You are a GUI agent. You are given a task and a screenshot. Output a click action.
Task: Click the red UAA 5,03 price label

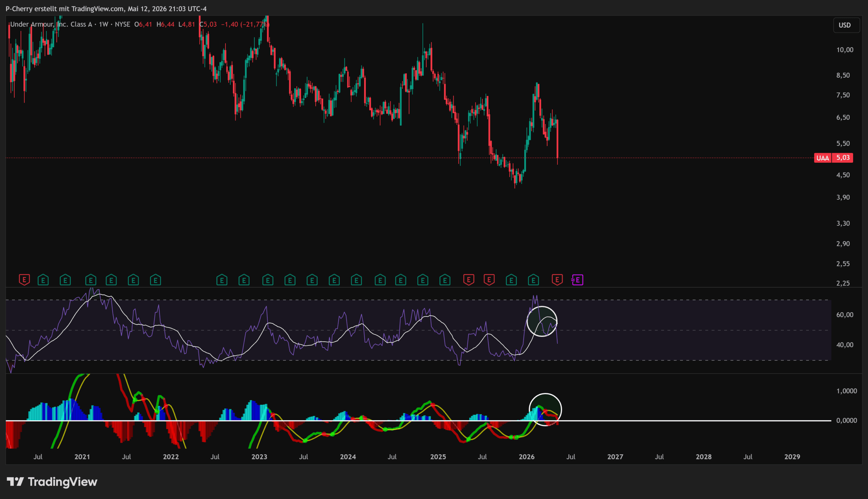[833, 158]
